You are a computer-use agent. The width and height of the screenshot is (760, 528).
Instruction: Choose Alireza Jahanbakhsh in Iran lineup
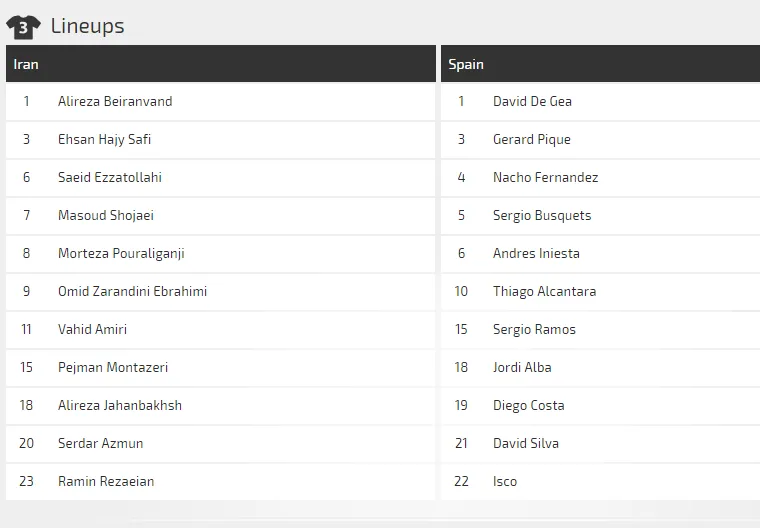(120, 405)
